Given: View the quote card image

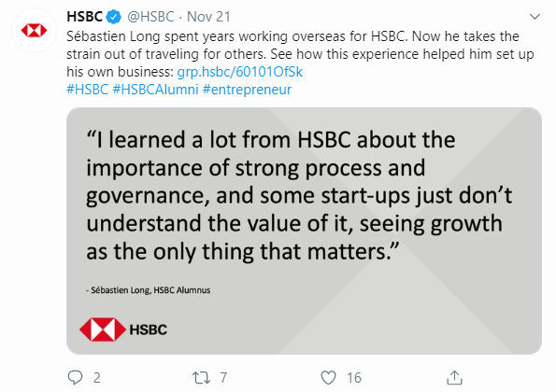Looking at the screenshot, I should (304, 231).
